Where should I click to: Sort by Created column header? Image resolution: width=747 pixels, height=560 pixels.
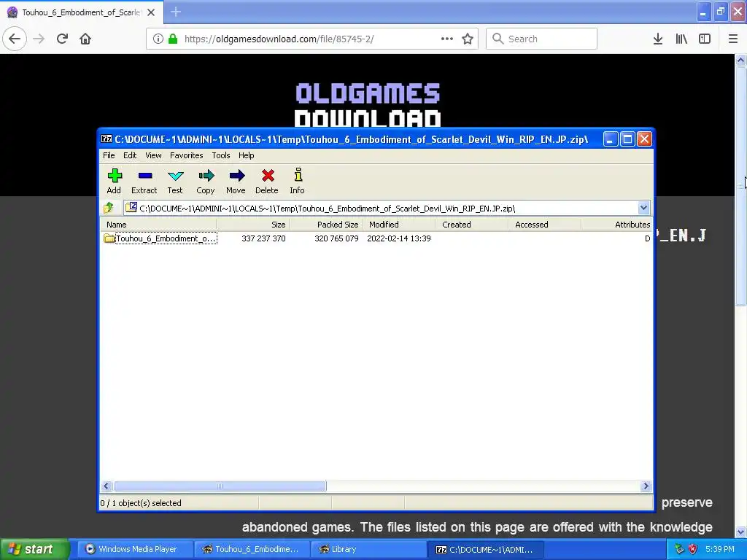(x=472, y=225)
